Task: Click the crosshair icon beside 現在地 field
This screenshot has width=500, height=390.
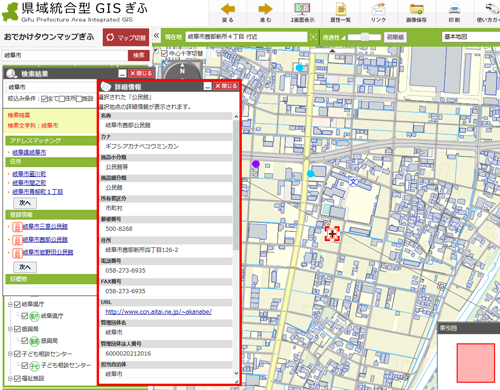Action: point(313,37)
